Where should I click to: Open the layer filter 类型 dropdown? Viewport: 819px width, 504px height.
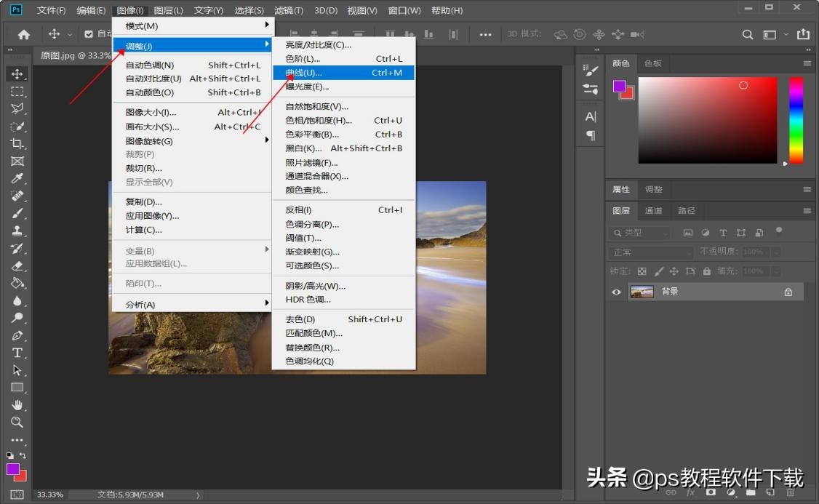click(x=640, y=233)
